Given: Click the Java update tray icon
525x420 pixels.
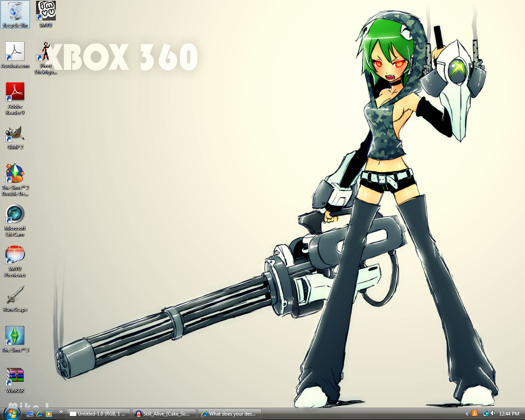Looking at the screenshot, I should point(475,413).
